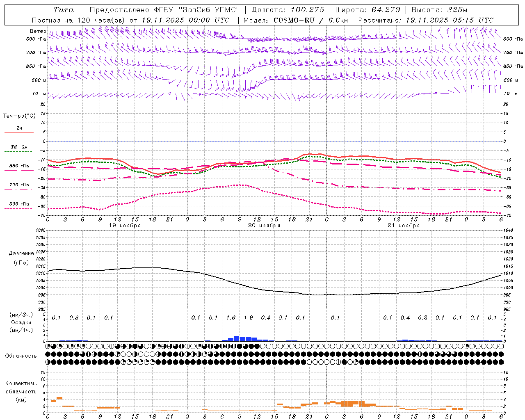Click the "700 гПа" temperature legend entry
Screen dimensions: 525x420
click(19, 185)
